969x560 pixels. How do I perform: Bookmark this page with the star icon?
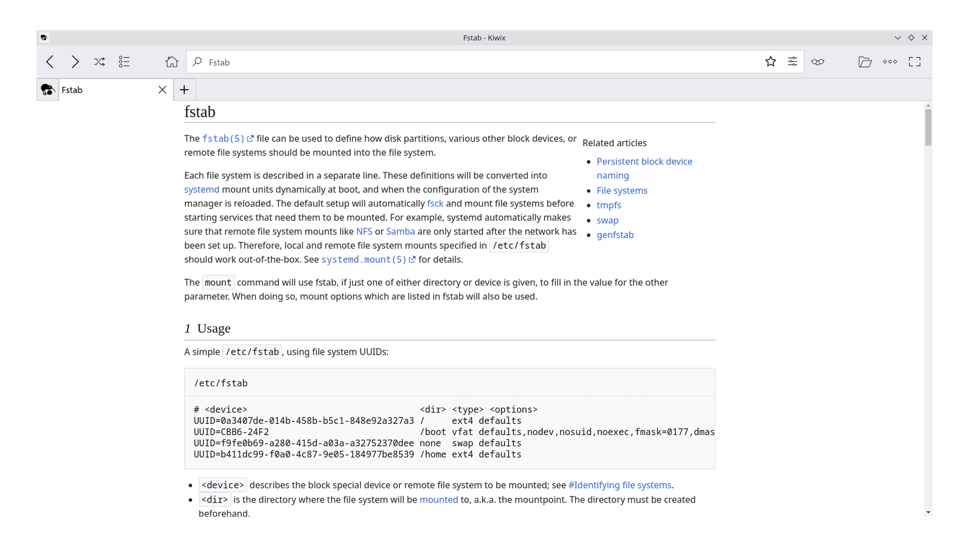click(x=771, y=62)
